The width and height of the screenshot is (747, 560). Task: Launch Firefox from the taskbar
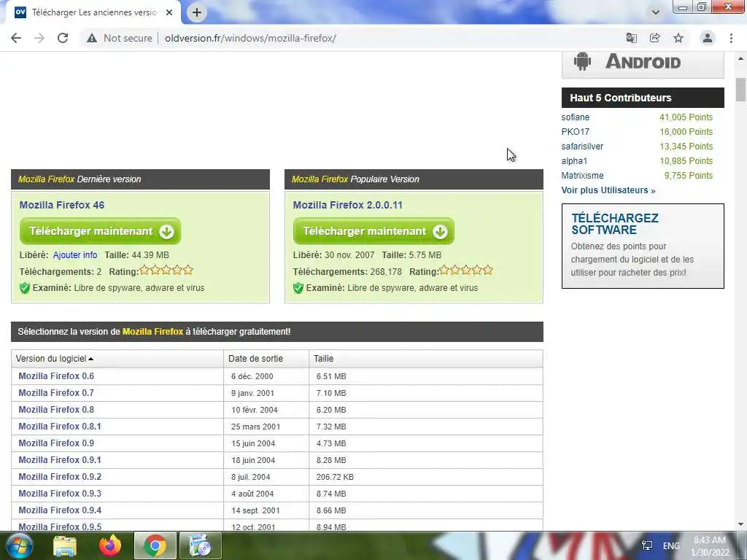click(110, 545)
